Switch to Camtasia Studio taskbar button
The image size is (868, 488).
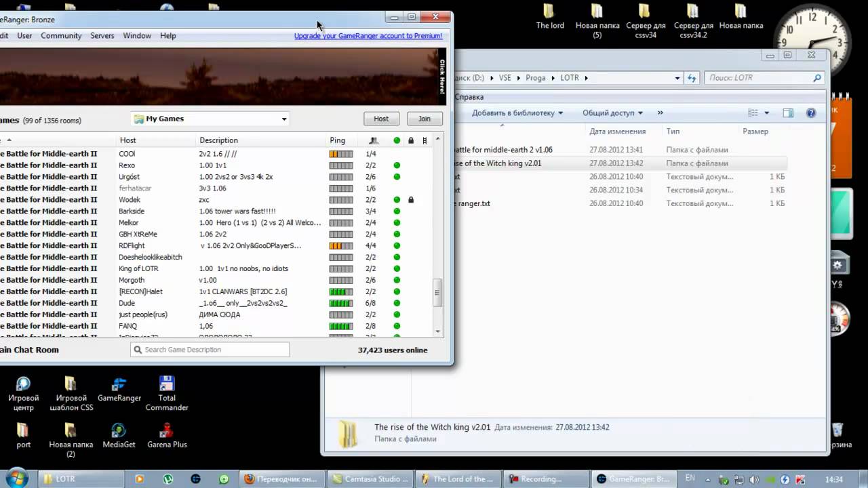click(x=370, y=479)
